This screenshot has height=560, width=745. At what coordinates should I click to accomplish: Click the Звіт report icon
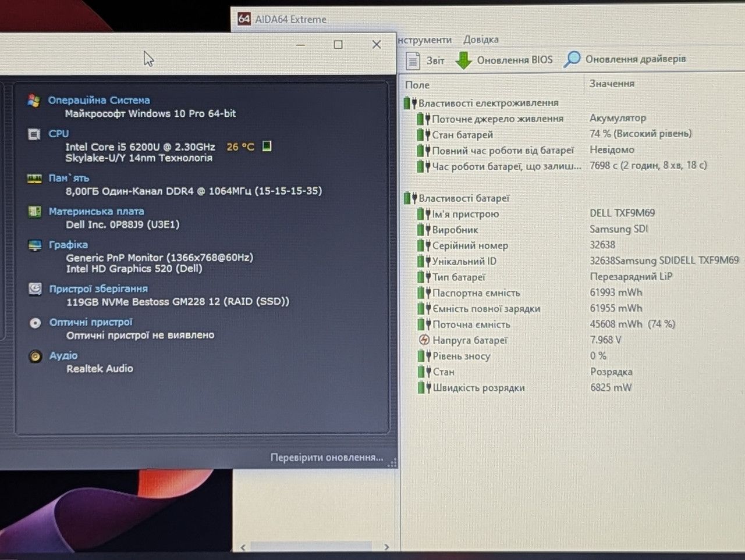[413, 60]
